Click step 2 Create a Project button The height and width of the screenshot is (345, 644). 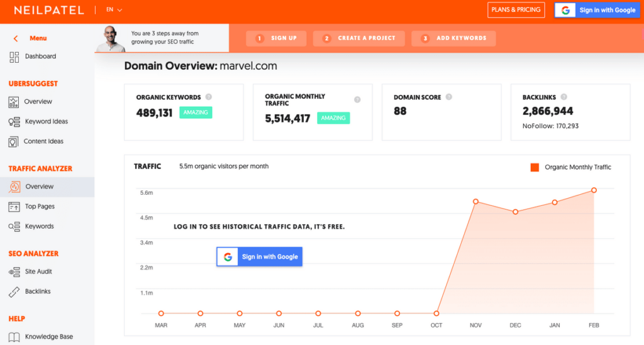[x=359, y=38]
